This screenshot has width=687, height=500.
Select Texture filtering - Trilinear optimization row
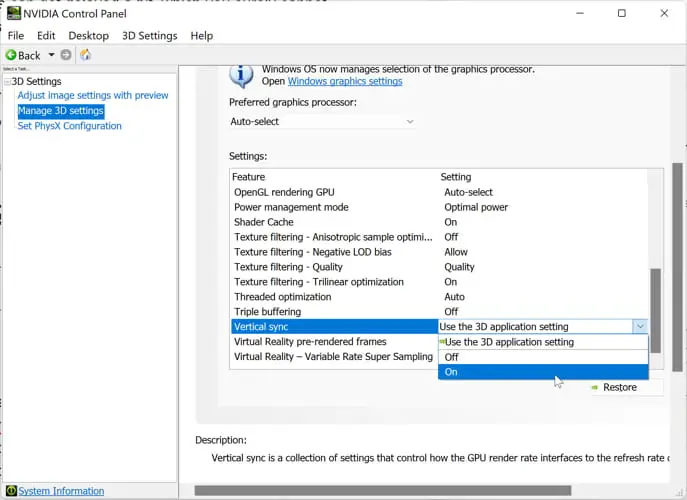pyautogui.click(x=439, y=282)
